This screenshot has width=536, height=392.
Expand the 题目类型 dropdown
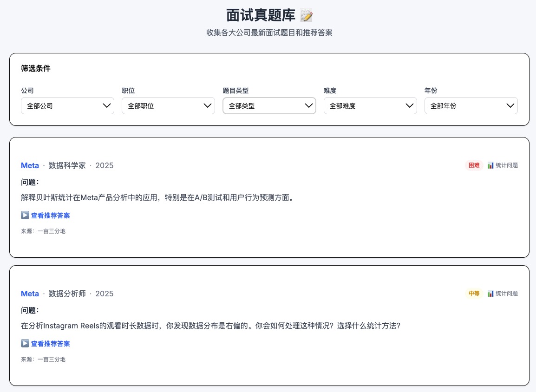(269, 105)
